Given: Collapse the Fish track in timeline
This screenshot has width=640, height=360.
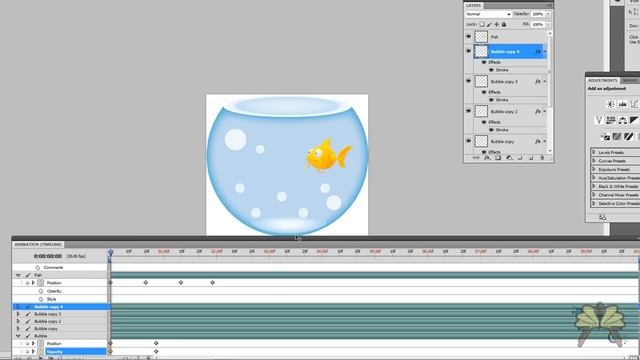Looking at the screenshot, I should [18, 275].
